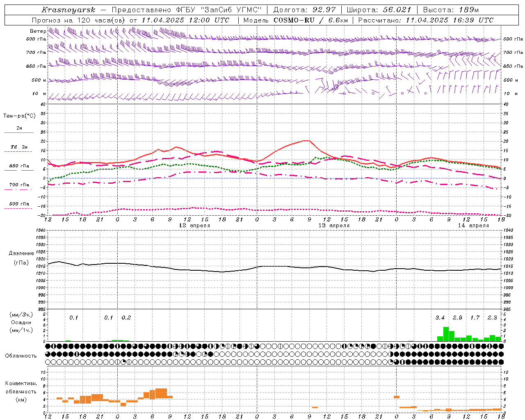Click the "2.9" precipitation amount value

click(457, 318)
